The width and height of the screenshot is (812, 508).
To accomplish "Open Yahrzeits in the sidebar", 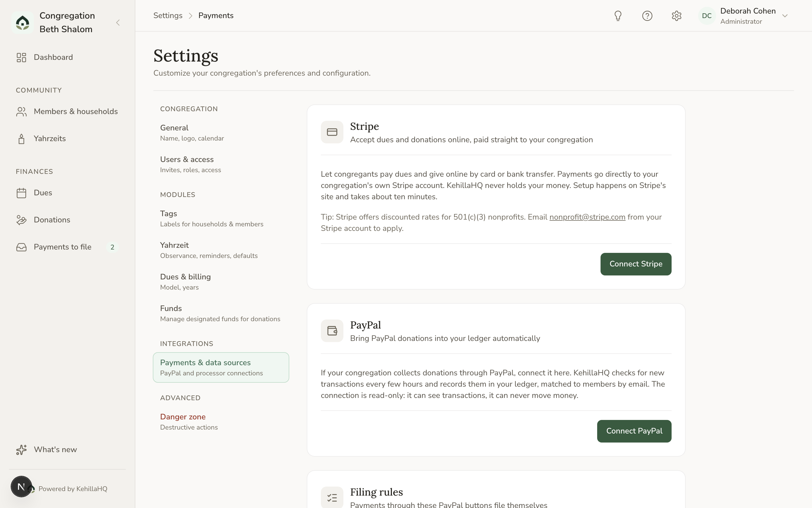I will click(67, 139).
